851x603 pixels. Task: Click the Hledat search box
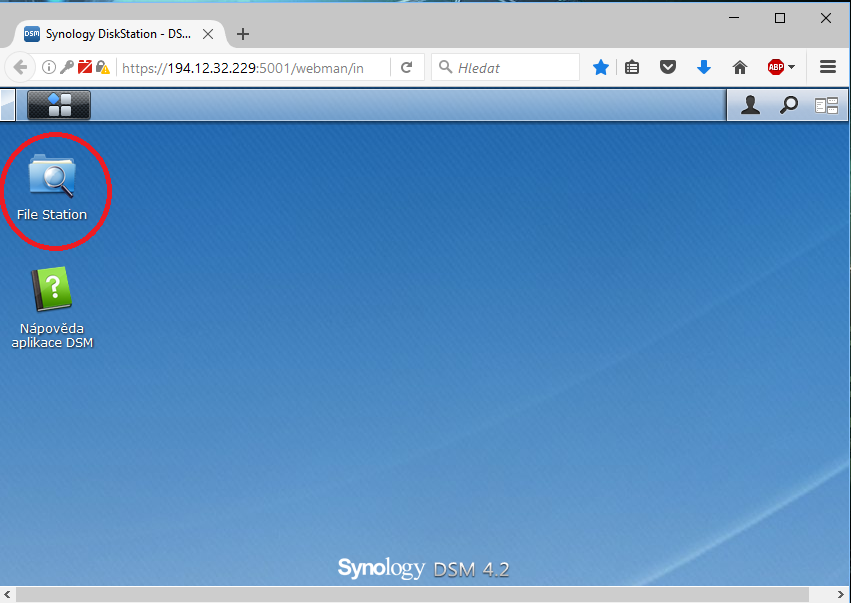[506, 67]
